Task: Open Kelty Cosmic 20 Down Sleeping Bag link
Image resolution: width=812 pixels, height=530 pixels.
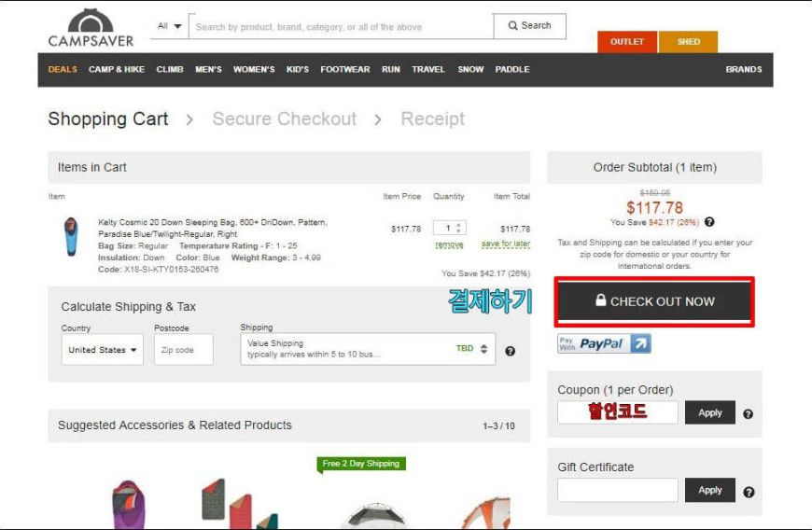Action: (x=212, y=228)
